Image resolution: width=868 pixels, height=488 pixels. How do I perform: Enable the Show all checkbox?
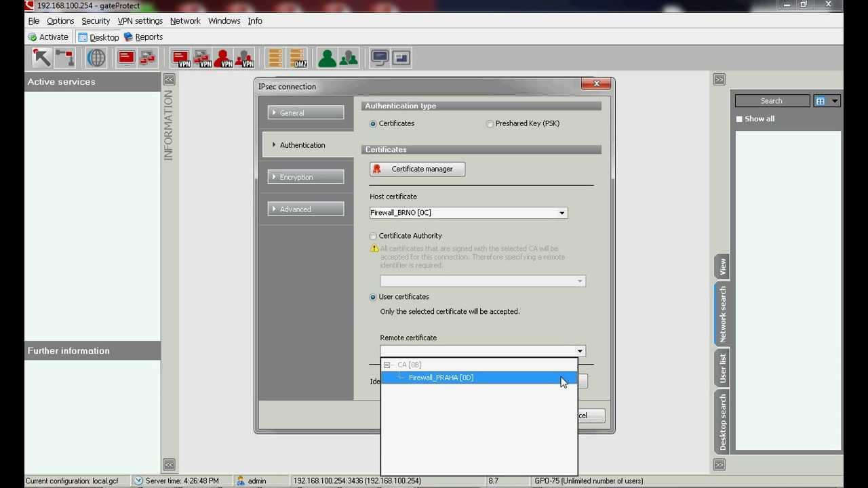tap(740, 119)
